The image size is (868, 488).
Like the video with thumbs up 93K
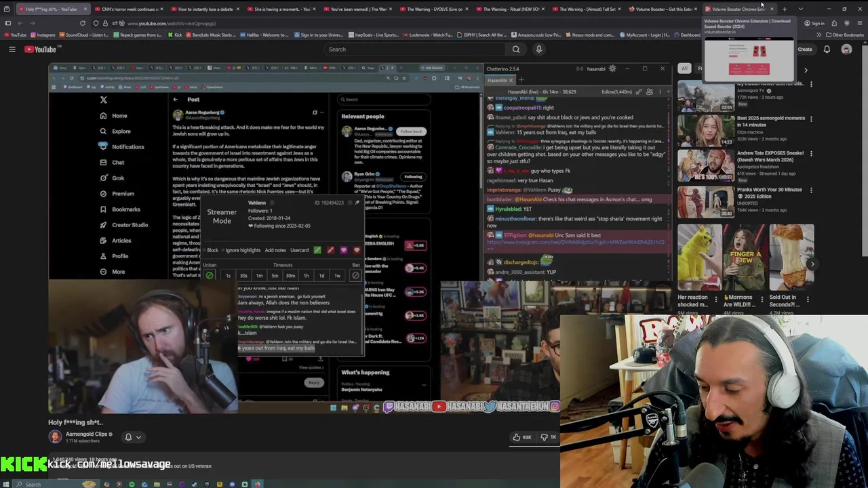(x=523, y=437)
